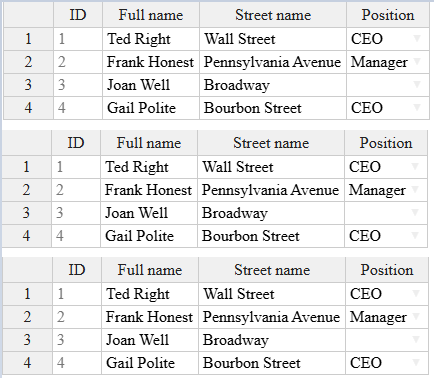Open empty Position dropdown for Joan Well, top table
434x378 pixels.
pyautogui.click(x=417, y=84)
